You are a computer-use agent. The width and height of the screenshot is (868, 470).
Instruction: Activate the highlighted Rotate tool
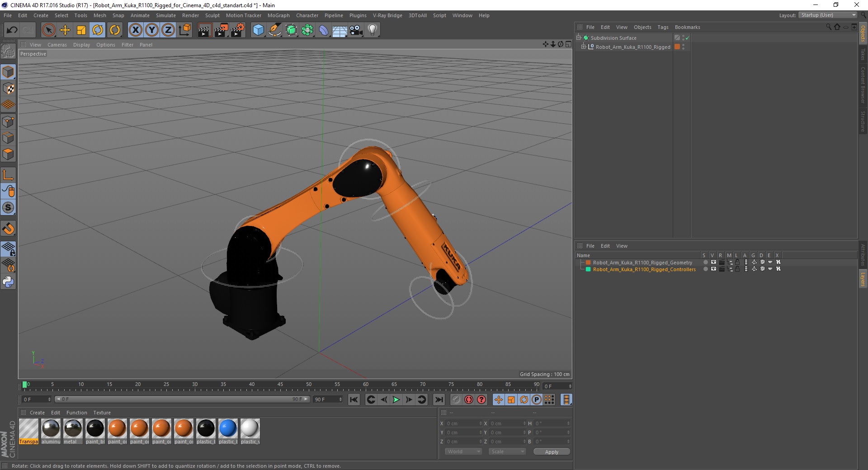98,30
